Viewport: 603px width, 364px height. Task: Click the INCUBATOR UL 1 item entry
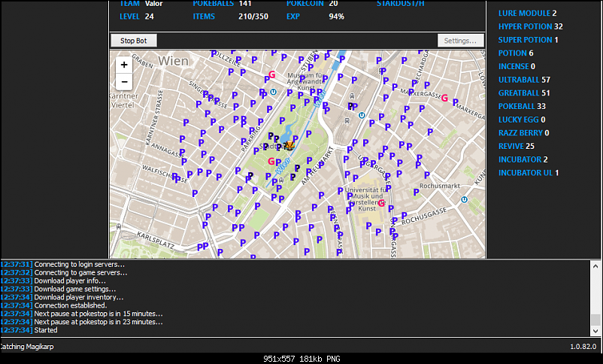(x=529, y=173)
